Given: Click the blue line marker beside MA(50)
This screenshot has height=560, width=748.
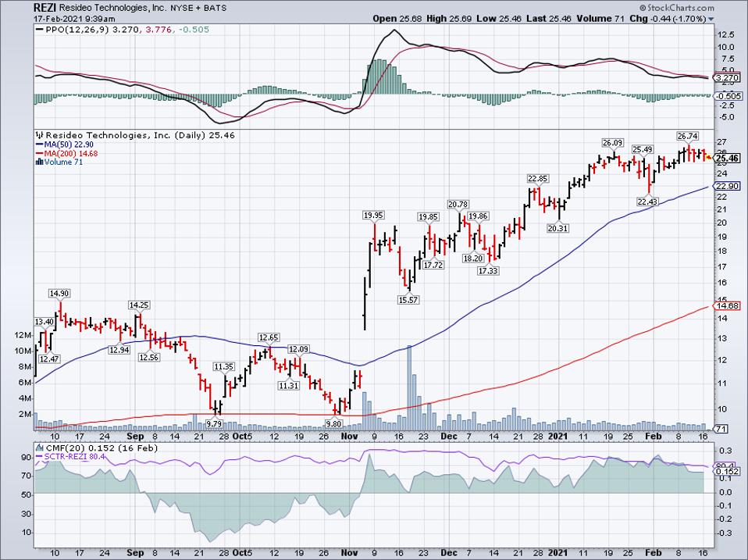Looking at the screenshot, I should tap(38, 144).
